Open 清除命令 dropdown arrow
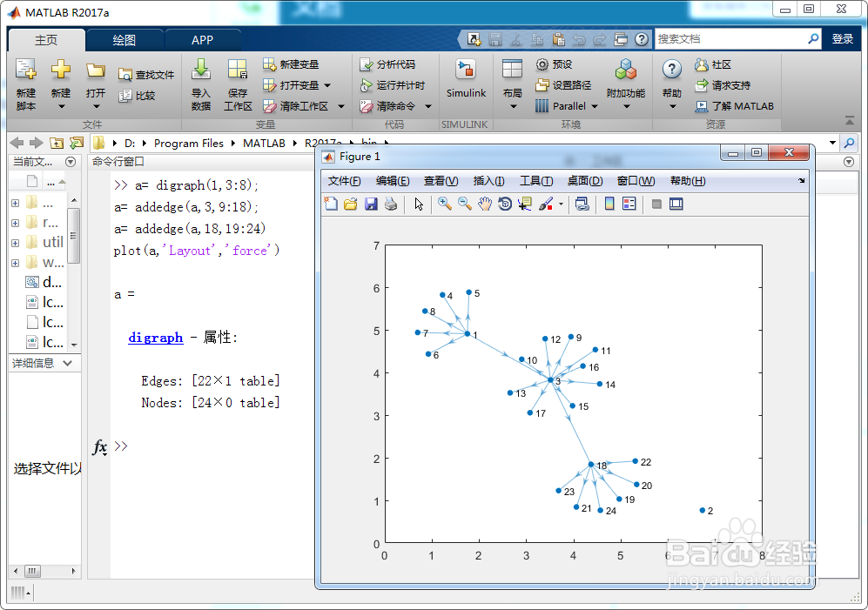Image resolution: width=868 pixels, height=610 pixels. [x=428, y=106]
